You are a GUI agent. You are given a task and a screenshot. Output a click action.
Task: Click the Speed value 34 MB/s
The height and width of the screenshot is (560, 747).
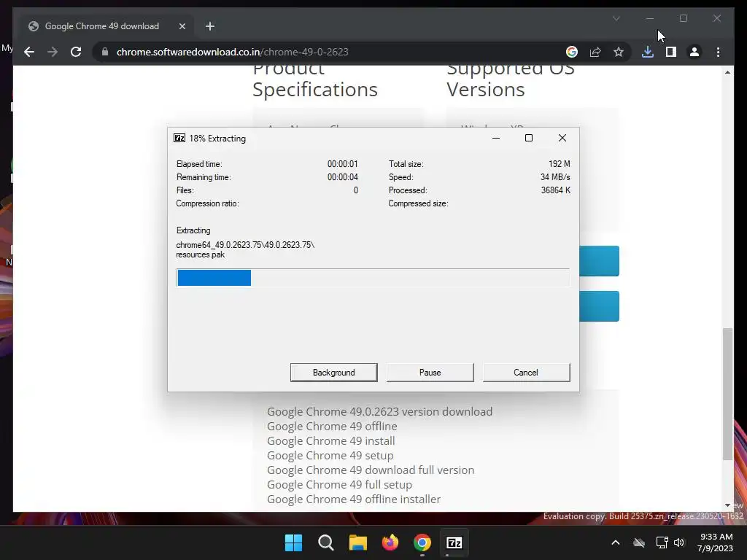555,177
